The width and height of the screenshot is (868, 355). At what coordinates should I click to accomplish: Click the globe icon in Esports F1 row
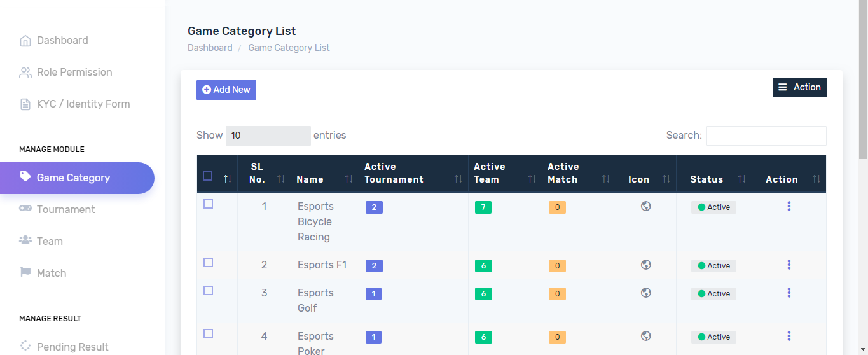pyautogui.click(x=645, y=265)
